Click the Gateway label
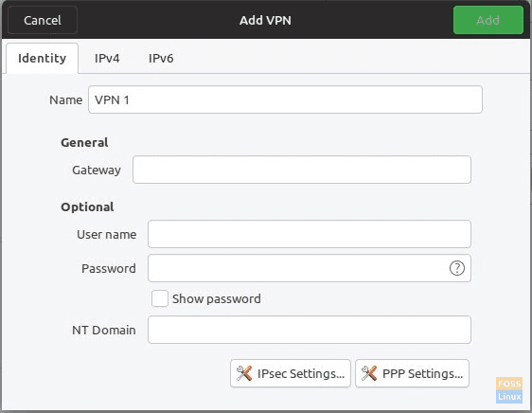This screenshot has width=532, height=413. [97, 170]
